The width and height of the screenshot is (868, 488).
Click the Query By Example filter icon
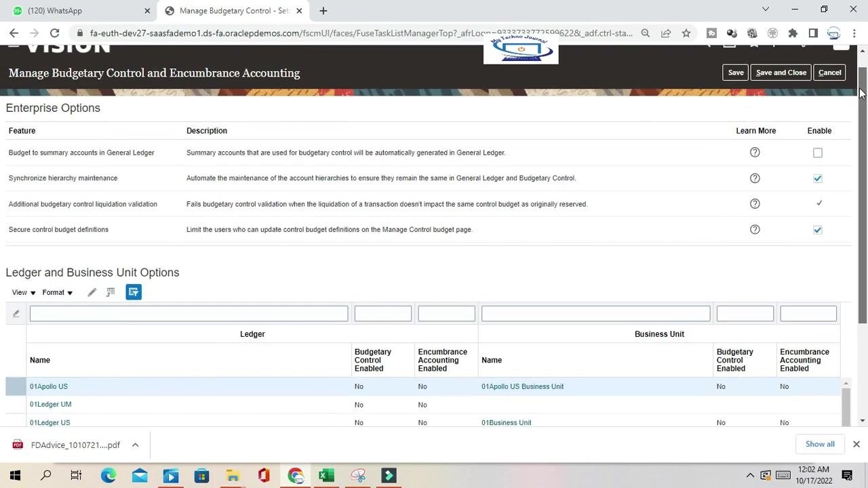[134, 292]
